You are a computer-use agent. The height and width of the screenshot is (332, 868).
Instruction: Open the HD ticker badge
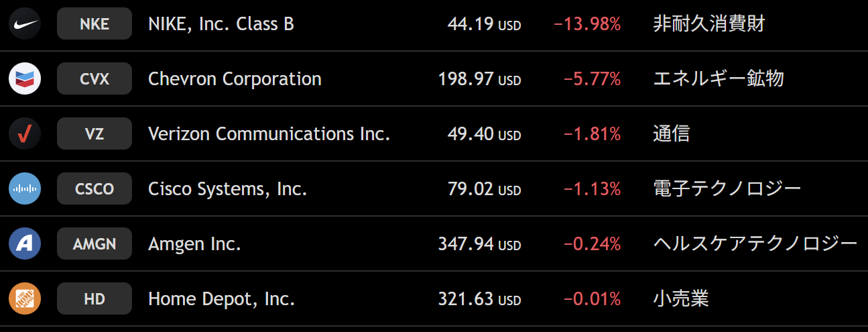pos(95,299)
